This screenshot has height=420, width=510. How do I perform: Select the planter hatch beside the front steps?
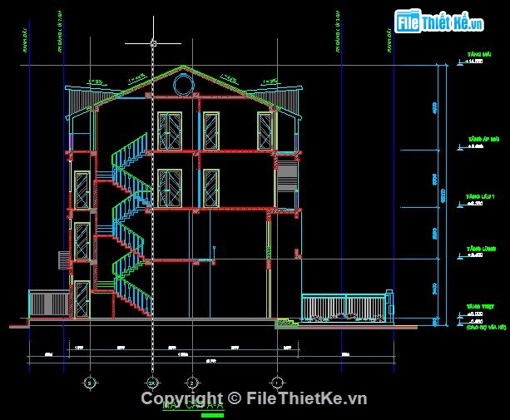(x=285, y=324)
